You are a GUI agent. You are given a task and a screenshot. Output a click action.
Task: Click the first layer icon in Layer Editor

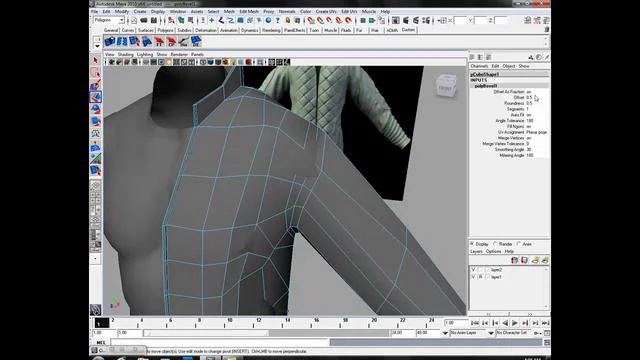(x=515, y=260)
